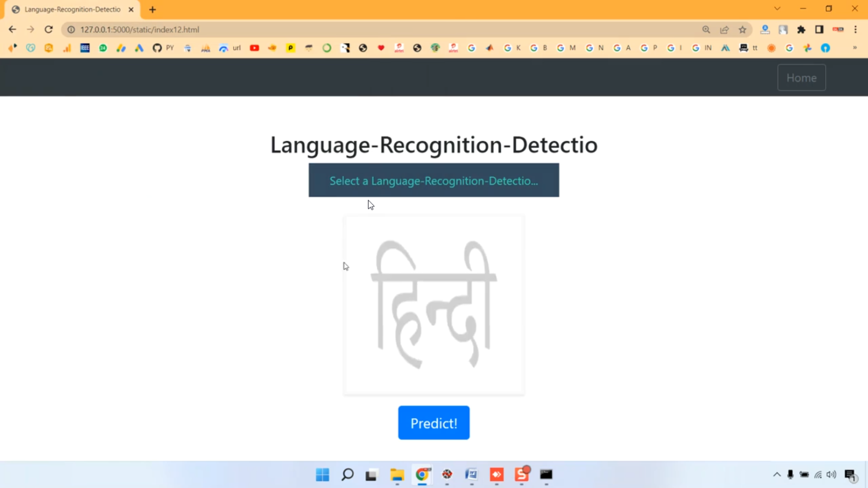This screenshot has width=868, height=488.
Task: Close the Language-Recognition-Detectio tab
Action: [x=131, y=9]
